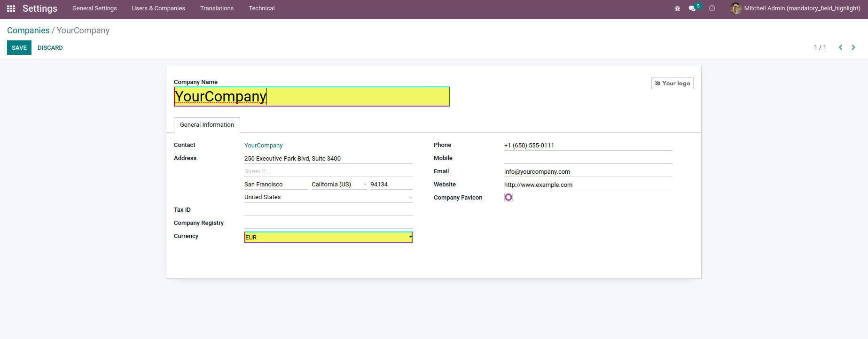
Task: Select the General Information tab
Action: coord(207,125)
